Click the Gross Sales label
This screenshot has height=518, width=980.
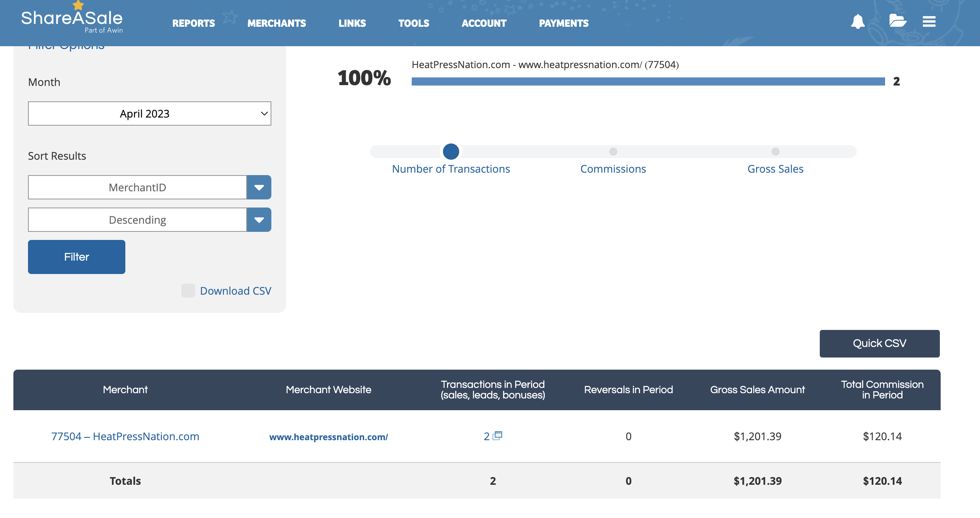click(x=776, y=169)
